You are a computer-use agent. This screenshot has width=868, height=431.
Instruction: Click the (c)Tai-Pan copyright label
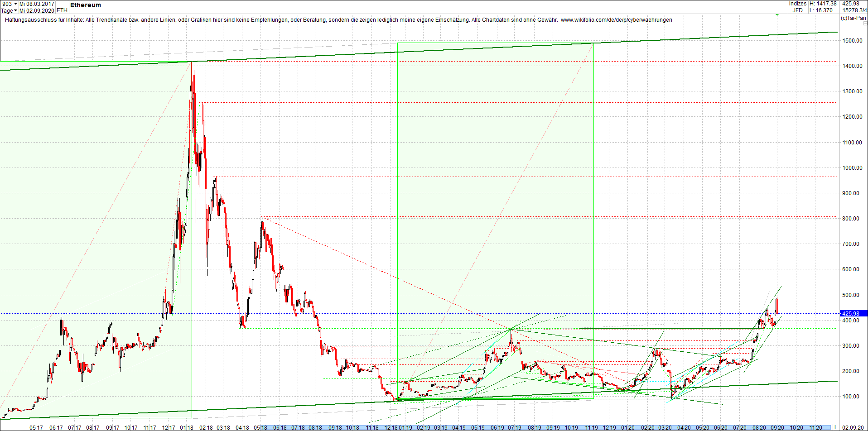[854, 18]
